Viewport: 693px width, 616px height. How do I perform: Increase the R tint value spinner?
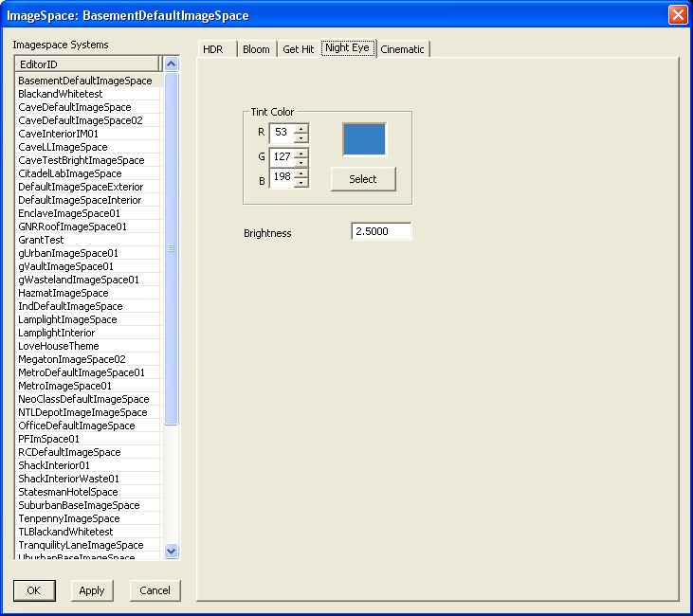coord(301,129)
